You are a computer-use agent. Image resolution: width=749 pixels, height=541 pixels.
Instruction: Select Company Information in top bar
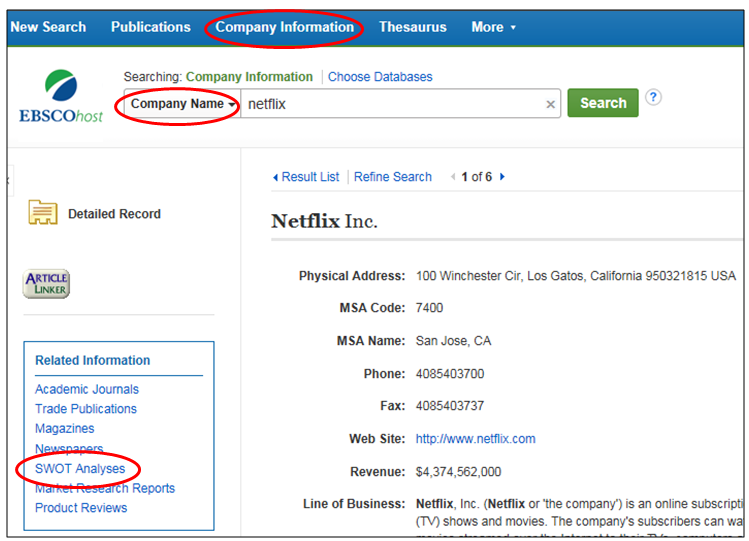[x=285, y=27]
